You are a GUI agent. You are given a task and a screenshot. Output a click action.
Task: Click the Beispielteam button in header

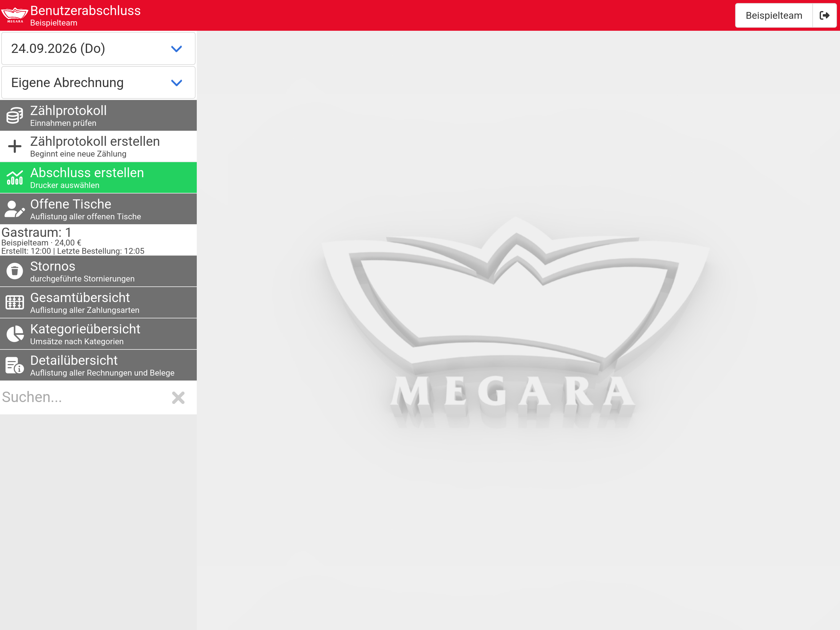coord(774,16)
